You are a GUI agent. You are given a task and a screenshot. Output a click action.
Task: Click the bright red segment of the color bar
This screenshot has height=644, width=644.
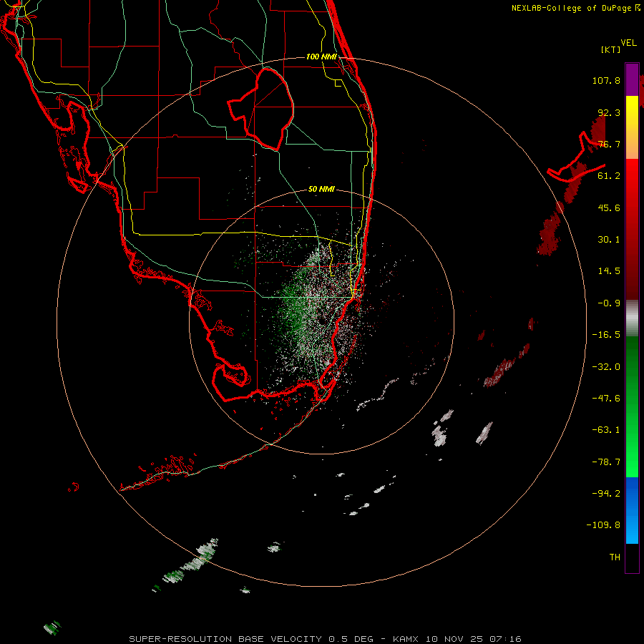click(632, 181)
